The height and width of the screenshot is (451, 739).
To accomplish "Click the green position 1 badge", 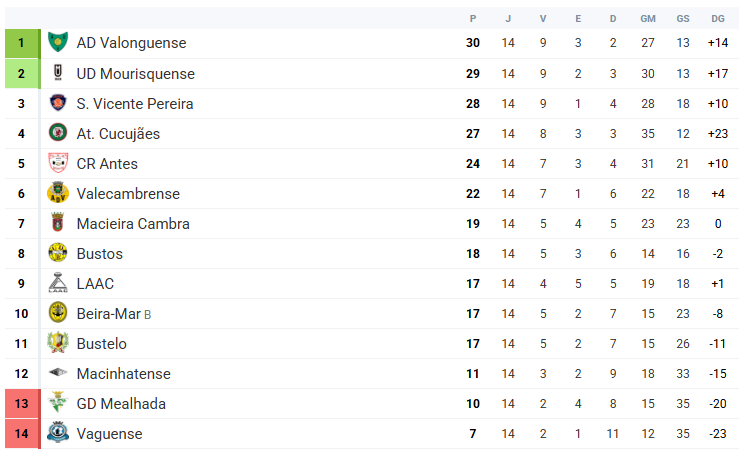I will 20,43.
